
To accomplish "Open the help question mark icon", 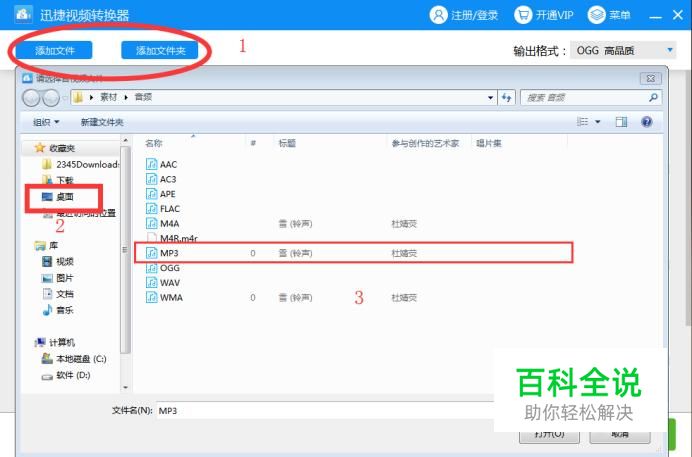I will 647,122.
